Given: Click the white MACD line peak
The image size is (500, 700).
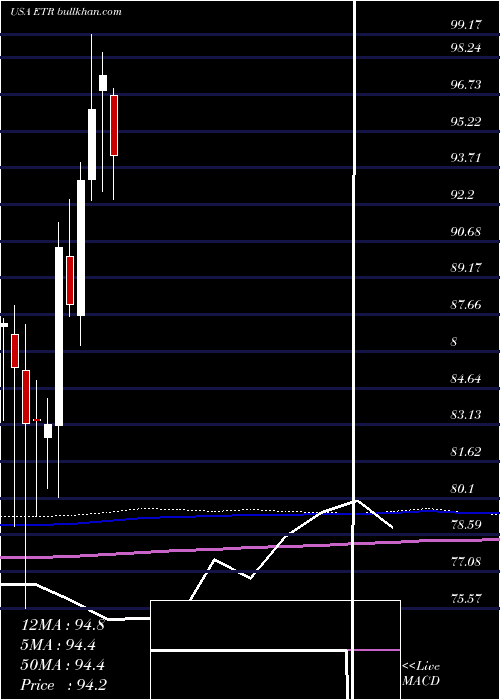Looking at the screenshot, I should [x=356, y=501].
